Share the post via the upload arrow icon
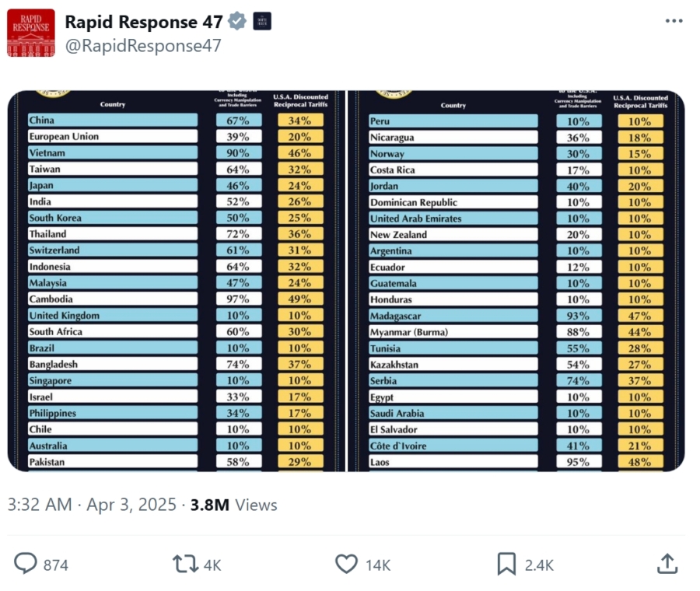 (667, 564)
